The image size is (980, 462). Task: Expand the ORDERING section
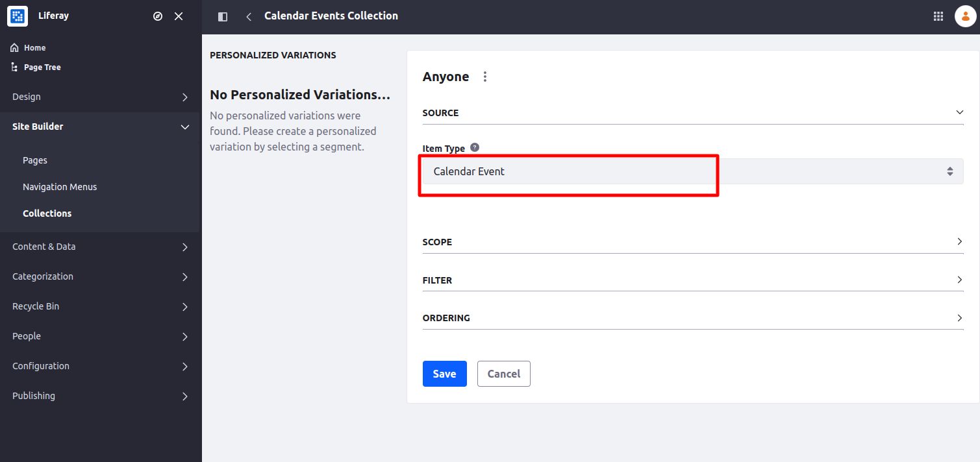click(693, 318)
